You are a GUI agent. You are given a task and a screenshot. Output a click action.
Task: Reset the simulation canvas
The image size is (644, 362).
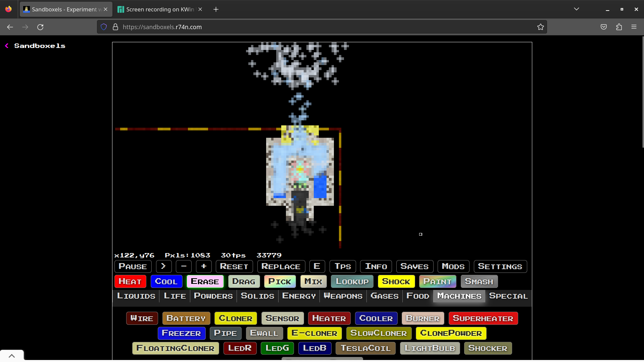(x=234, y=266)
